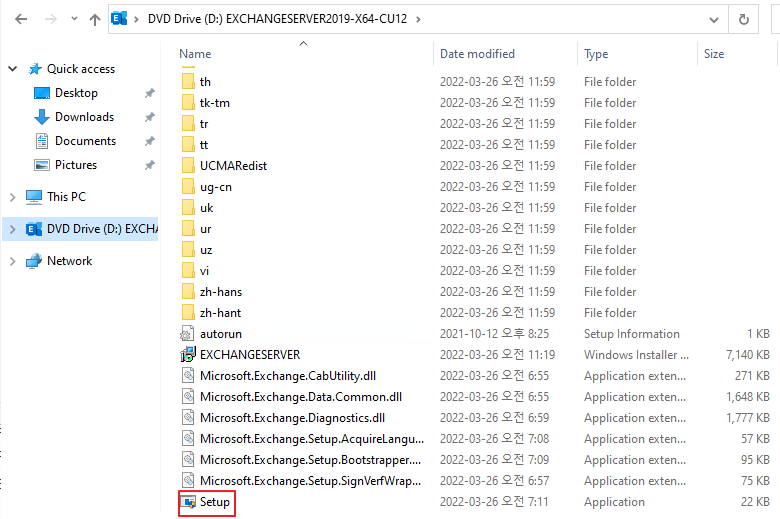The image size is (780, 519).
Task: Click the Exchange drive icon in address bar
Action: click(119, 19)
